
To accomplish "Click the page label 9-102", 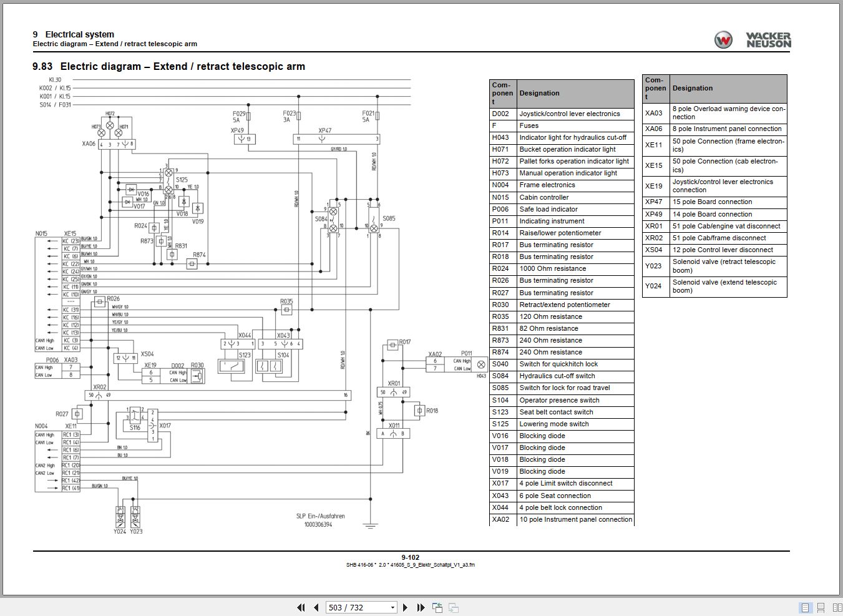I will [x=412, y=557].
